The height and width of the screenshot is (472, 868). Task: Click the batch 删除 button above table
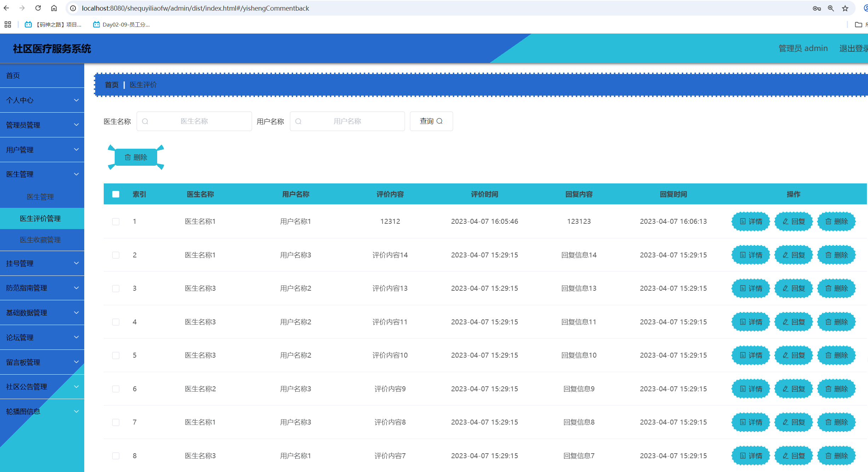point(136,157)
